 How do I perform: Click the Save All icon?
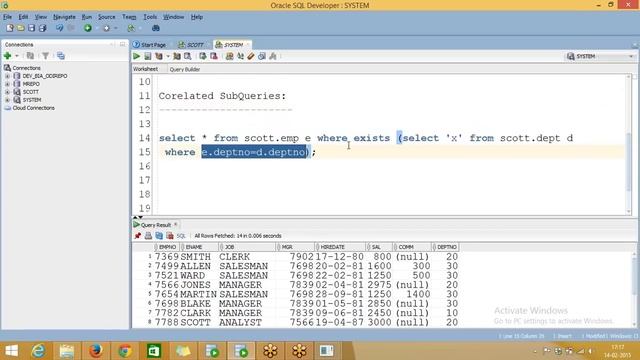pos(42,28)
